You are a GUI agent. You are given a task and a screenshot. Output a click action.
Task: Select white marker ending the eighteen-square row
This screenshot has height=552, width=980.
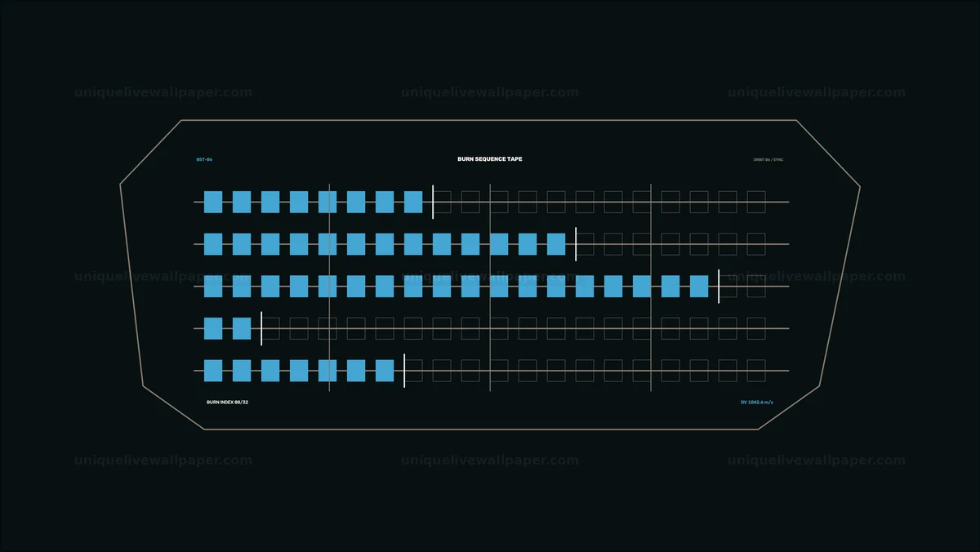click(719, 287)
